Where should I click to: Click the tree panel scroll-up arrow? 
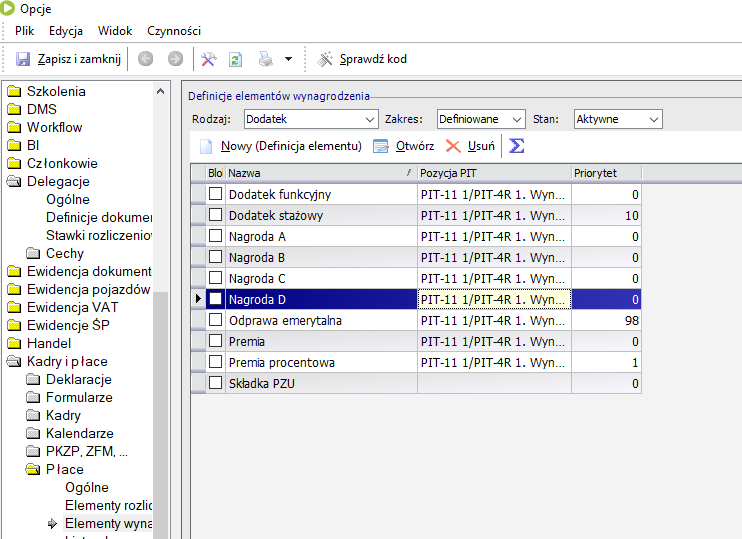(160, 91)
